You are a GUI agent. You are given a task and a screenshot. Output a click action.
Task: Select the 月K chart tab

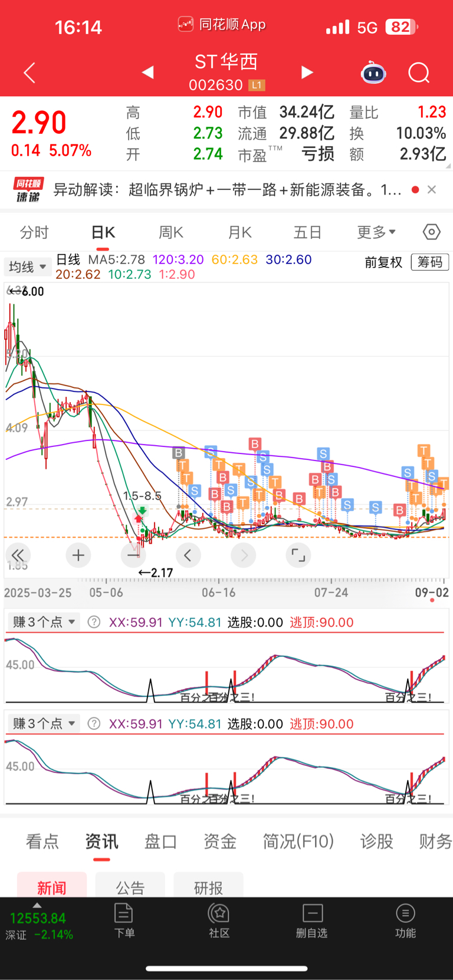239,232
